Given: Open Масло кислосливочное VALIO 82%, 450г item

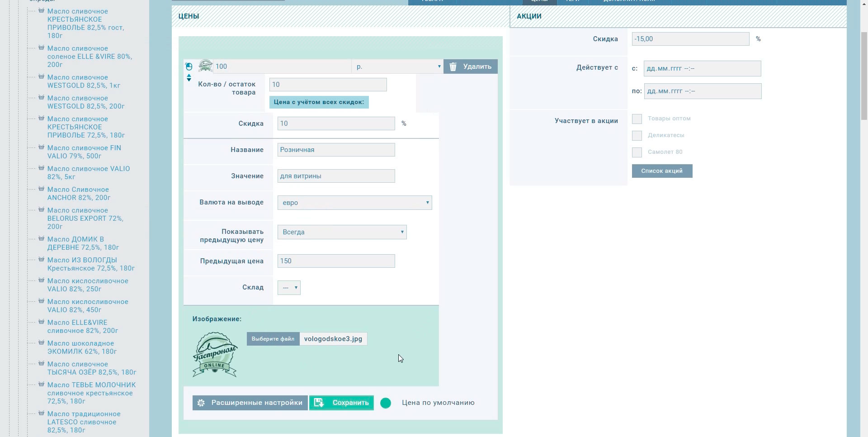Looking at the screenshot, I should 88,306.
